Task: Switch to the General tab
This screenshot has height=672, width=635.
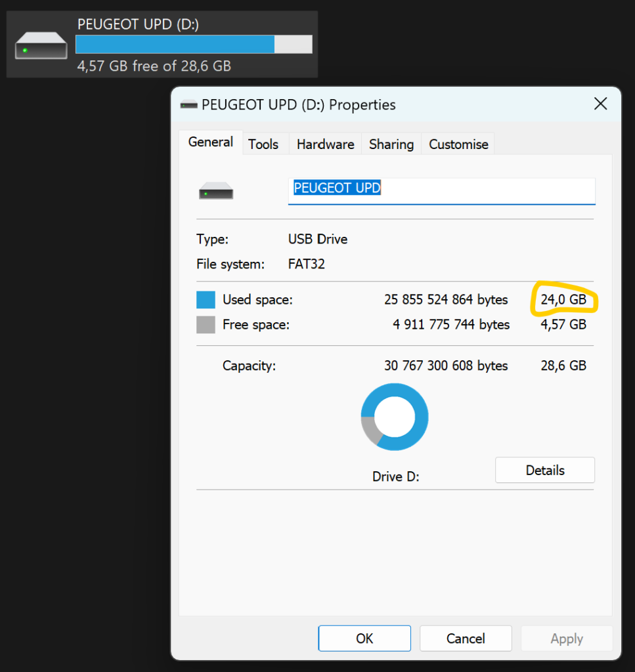Action: coord(211,142)
